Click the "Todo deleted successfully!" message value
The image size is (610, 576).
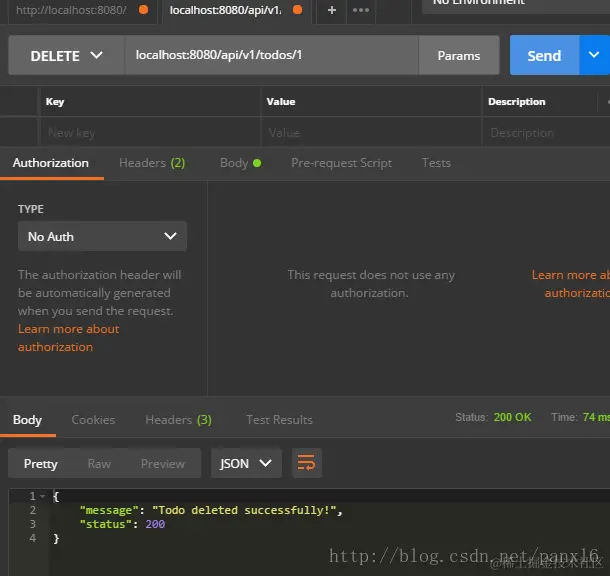point(244,510)
